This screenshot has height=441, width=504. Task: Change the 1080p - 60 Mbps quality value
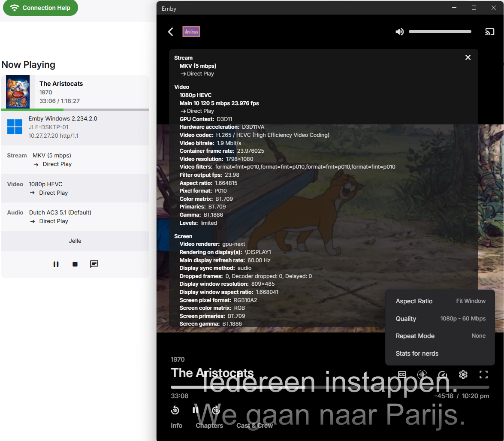[463, 318]
